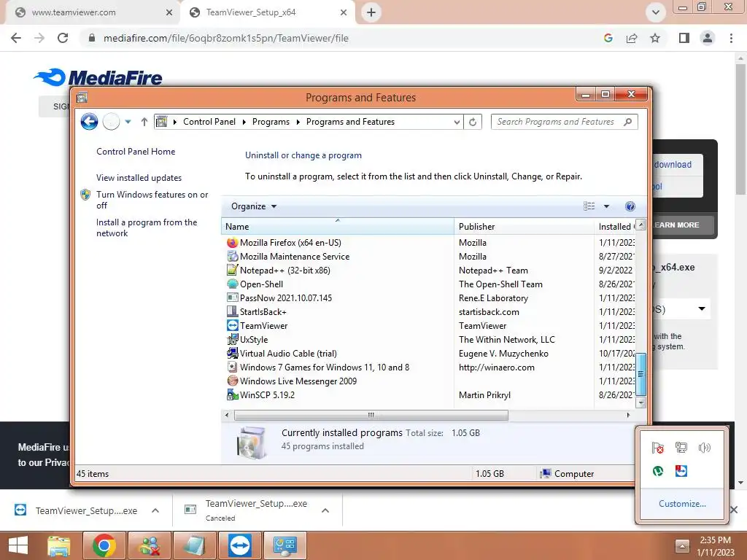Click the Up one level arrow in Programs and Features
Image resolution: width=747 pixels, height=560 pixels.
pos(144,122)
